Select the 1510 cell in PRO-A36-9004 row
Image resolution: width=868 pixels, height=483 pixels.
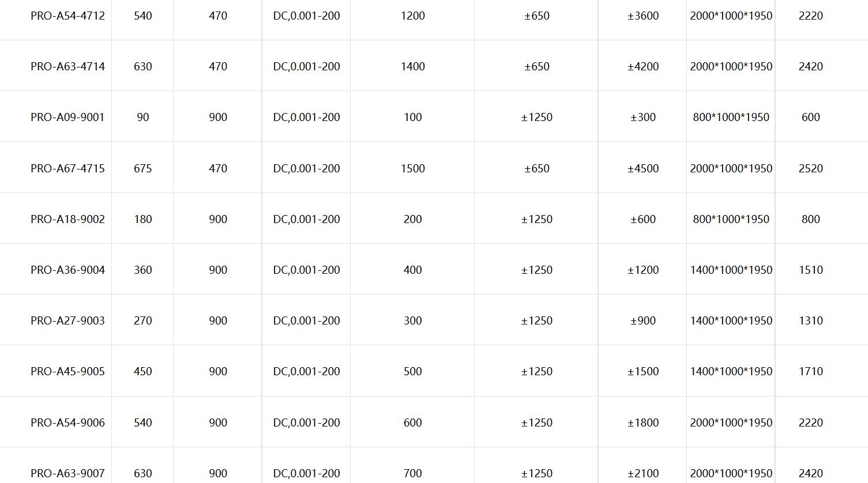810,270
